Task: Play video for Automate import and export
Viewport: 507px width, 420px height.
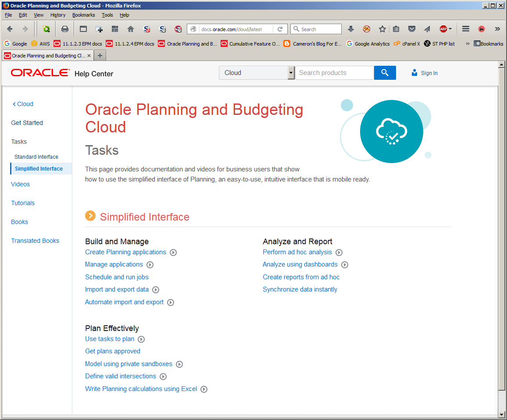Action: coord(171,303)
